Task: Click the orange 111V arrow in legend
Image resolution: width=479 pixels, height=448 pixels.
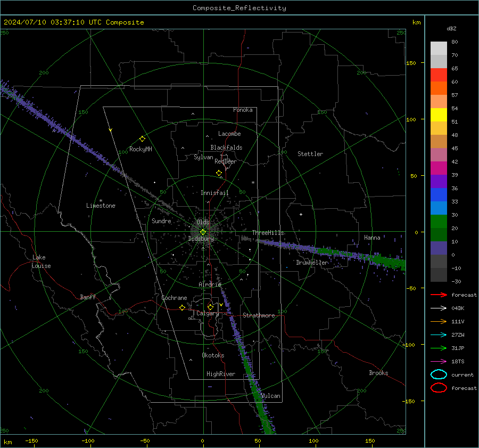Action: click(439, 321)
